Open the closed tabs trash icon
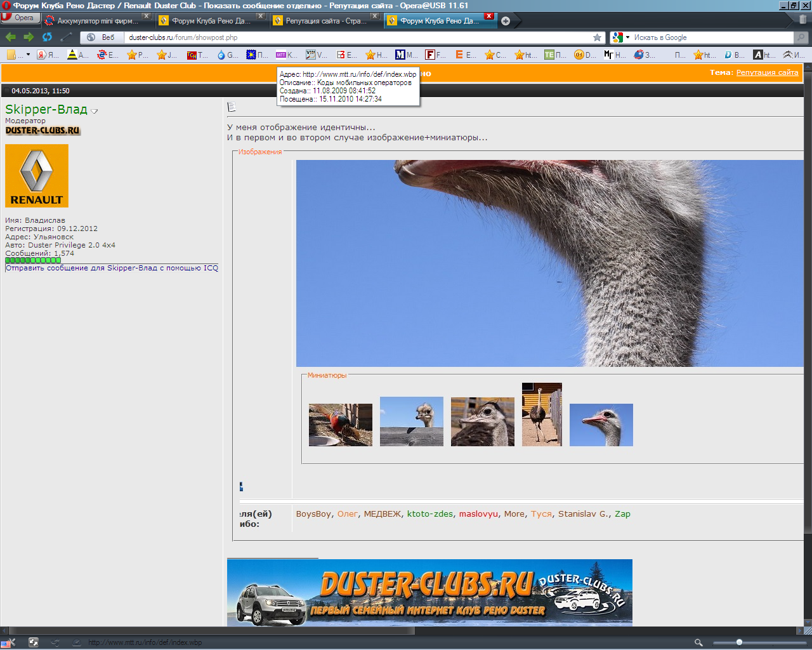The image size is (812, 650). click(x=802, y=20)
